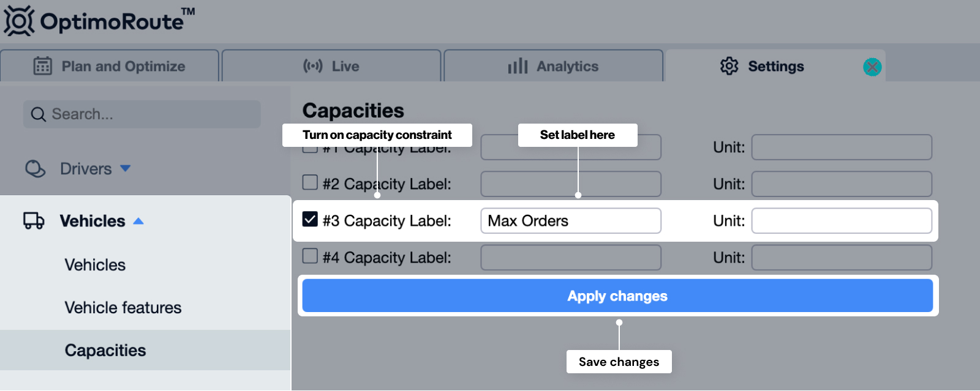Close the Settings tab with teal X
980x391 pixels.
[872, 67]
